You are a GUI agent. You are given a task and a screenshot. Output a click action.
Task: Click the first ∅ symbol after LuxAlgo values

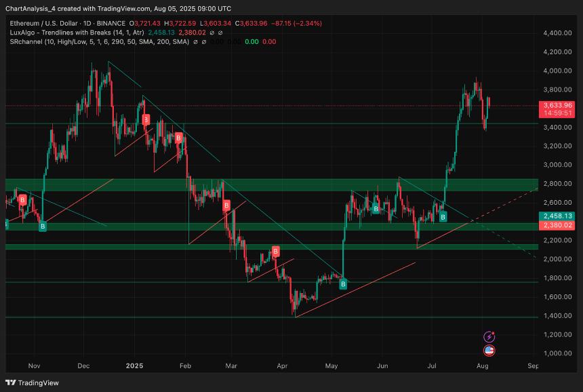[212, 33]
